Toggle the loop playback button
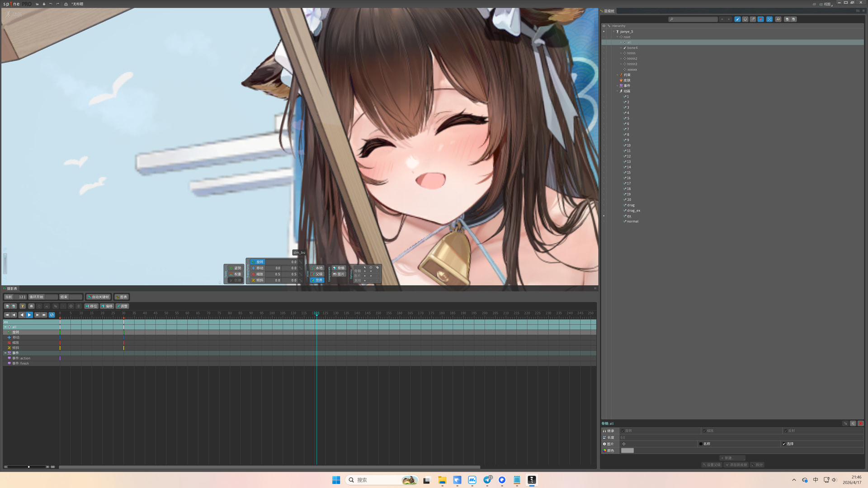 point(52,315)
